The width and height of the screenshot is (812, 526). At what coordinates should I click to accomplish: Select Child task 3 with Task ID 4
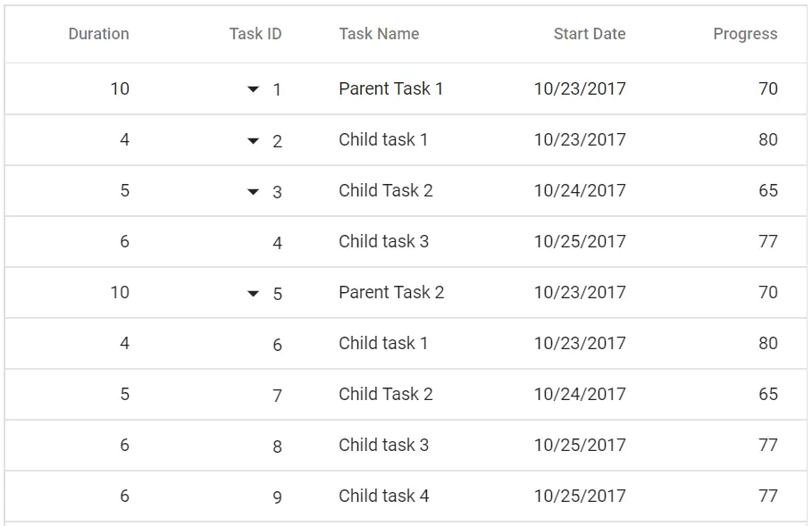(382, 241)
